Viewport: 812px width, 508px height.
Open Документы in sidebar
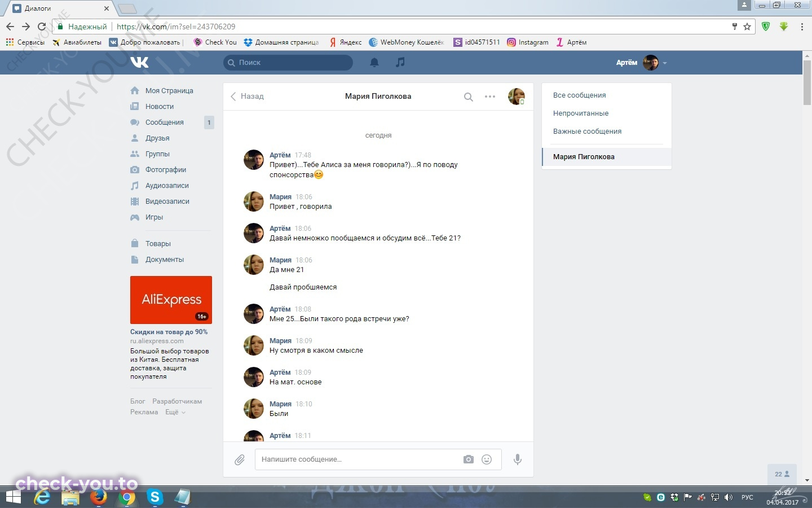165,259
